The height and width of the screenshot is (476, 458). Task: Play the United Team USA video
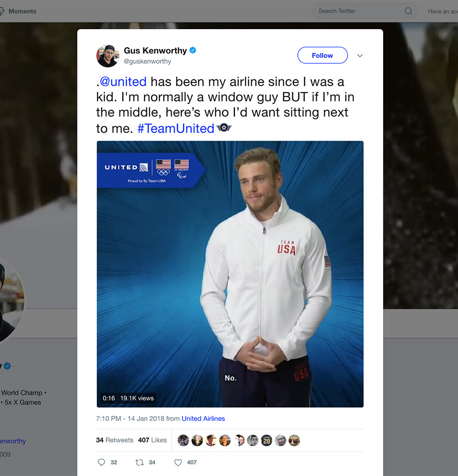click(x=230, y=274)
